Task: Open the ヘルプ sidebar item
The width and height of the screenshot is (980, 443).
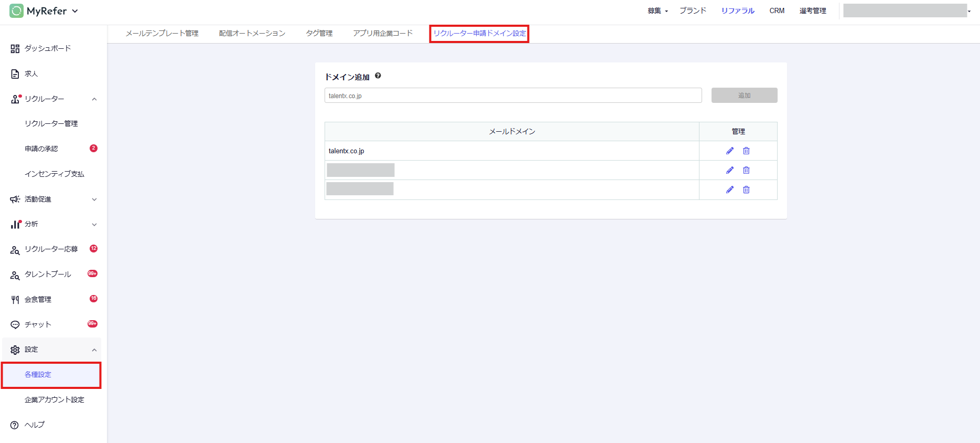Action: click(35, 425)
